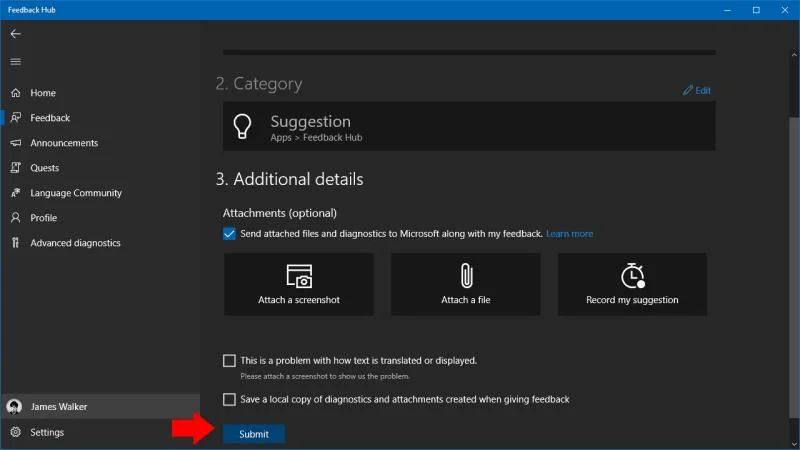The height and width of the screenshot is (450, 800).
Task: Open Settings label in sidebar
Action: click(x=47, y=432)
